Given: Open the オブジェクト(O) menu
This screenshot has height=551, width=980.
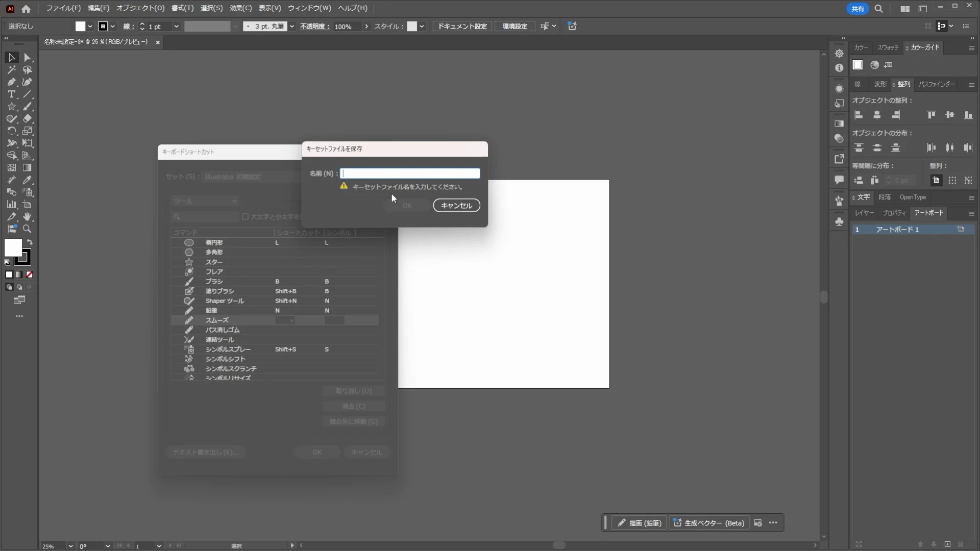Looking at the screenshot, I should (140, 8).
